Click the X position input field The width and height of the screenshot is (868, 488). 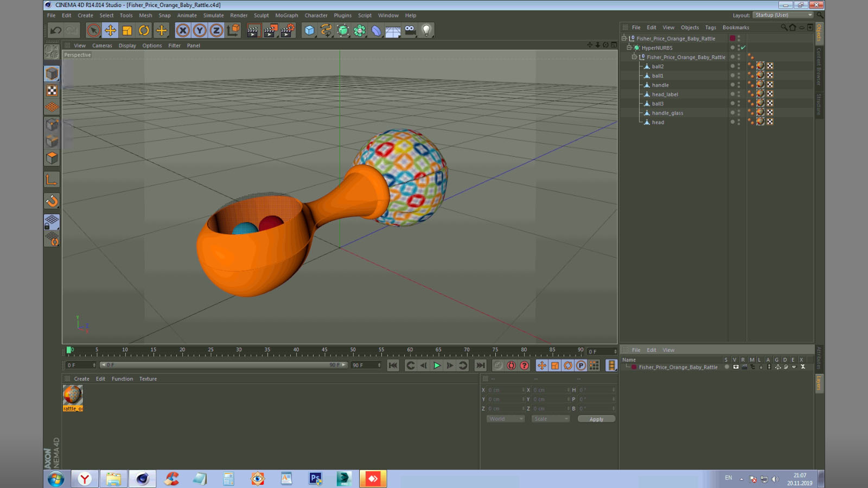click(506, 390)
